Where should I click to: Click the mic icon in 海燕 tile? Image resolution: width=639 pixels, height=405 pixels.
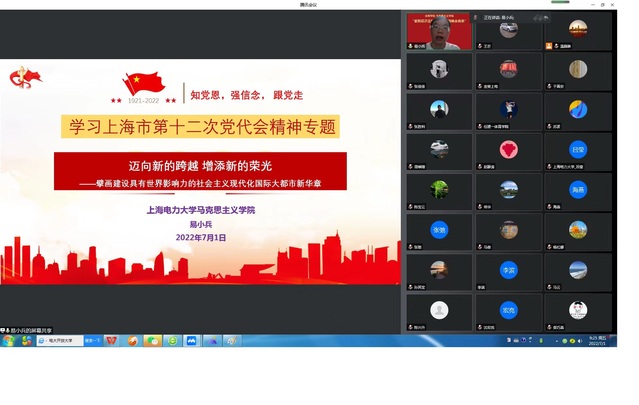(549, 207)
